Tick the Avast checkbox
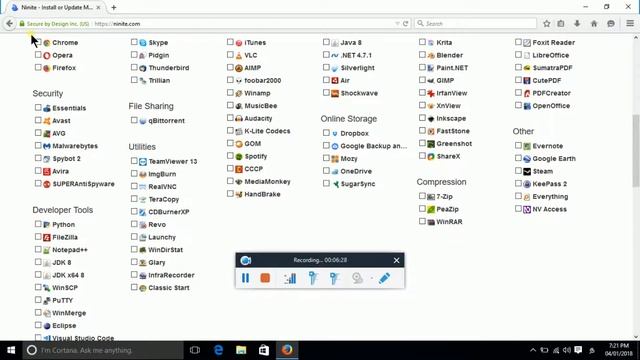Screen dimensions: 640x360 coord(38,120)
